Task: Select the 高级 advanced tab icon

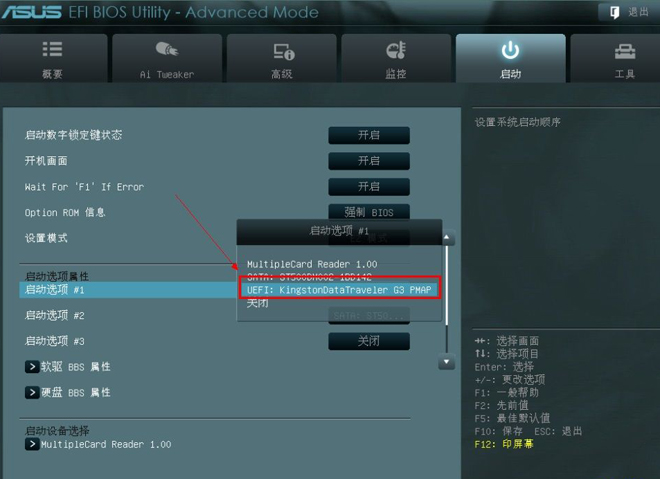Action: click(284, 51)
